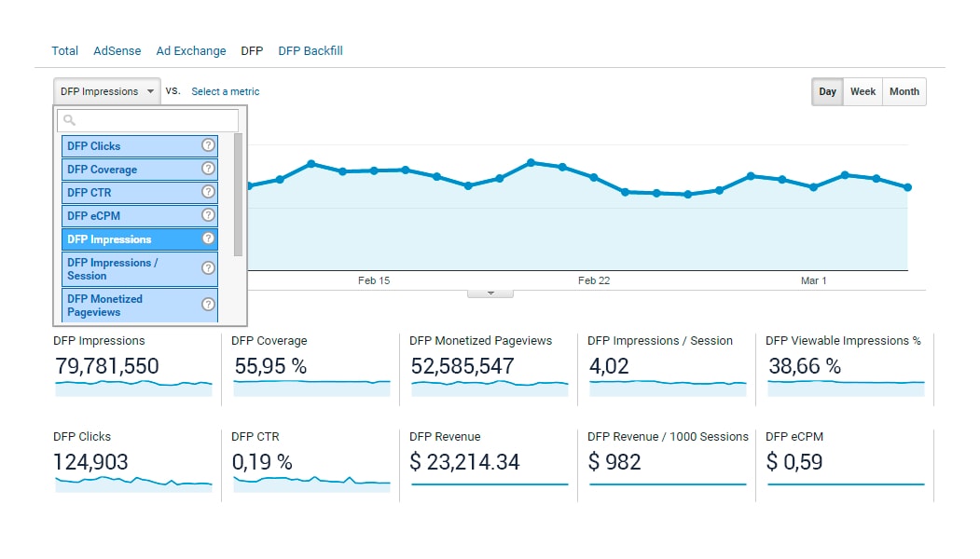The width and height of the screenshot is (980, 559).
Task: Click the Select a metric link
Action: (225, 91)
